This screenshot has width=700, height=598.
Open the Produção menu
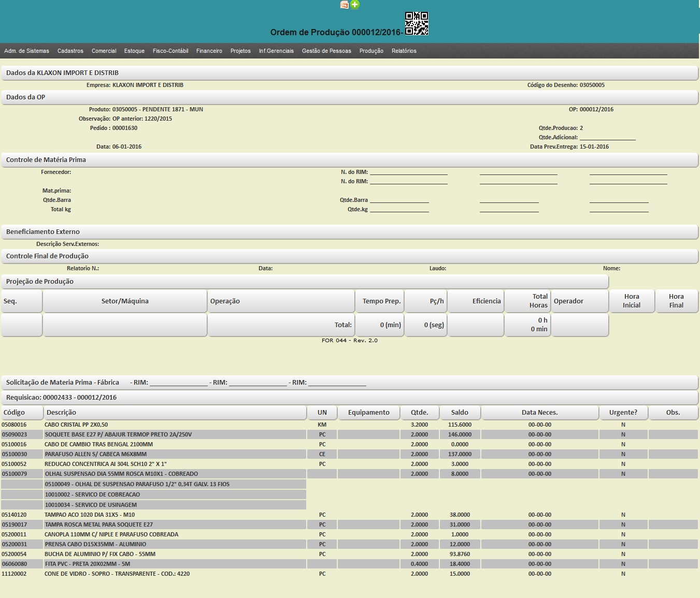372,51
